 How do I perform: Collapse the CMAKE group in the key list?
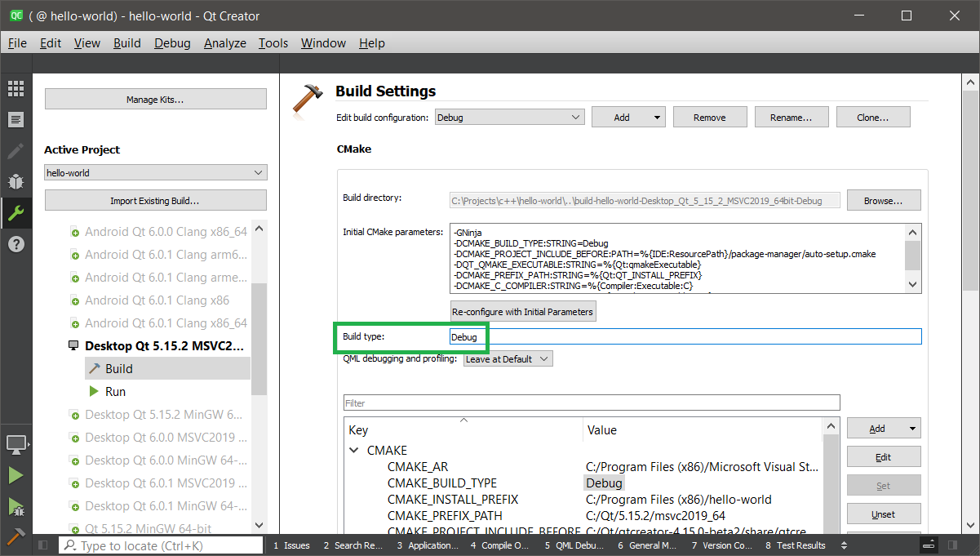354,451
